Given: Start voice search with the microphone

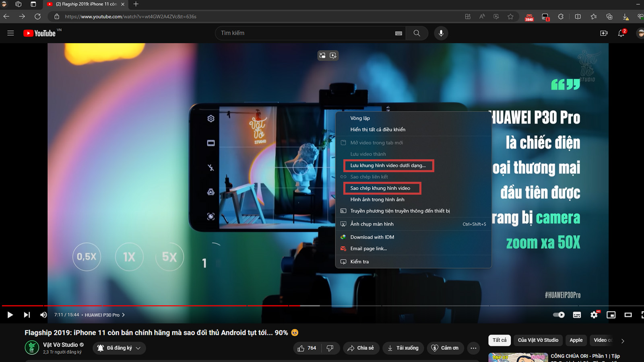Looking at the screenshot, I should (x=441, y=33).
